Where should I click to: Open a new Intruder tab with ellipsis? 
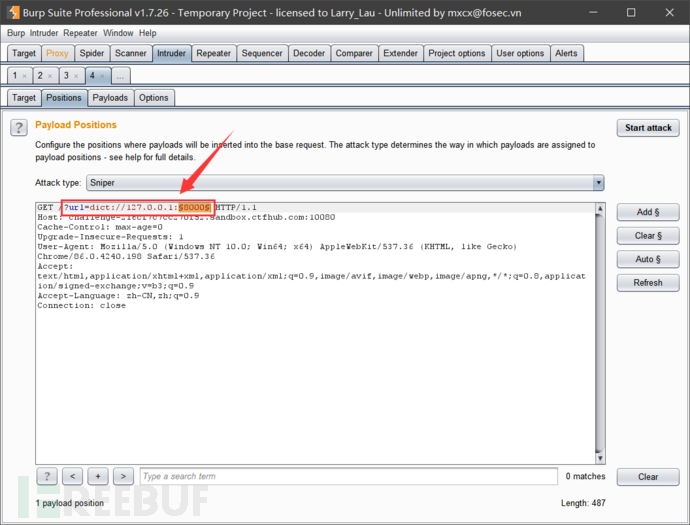(x=120, y=76)
